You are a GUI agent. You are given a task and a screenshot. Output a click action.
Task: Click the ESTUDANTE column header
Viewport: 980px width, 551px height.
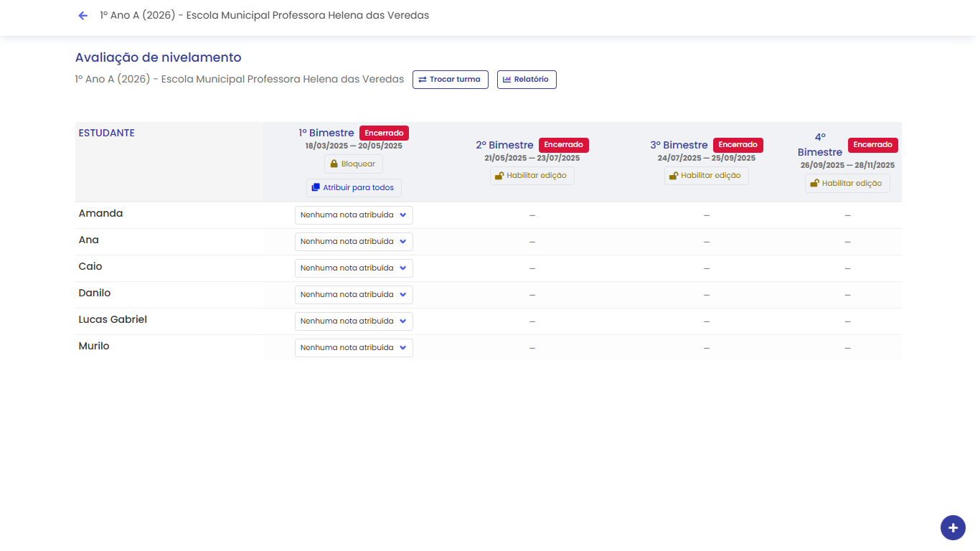106,133
